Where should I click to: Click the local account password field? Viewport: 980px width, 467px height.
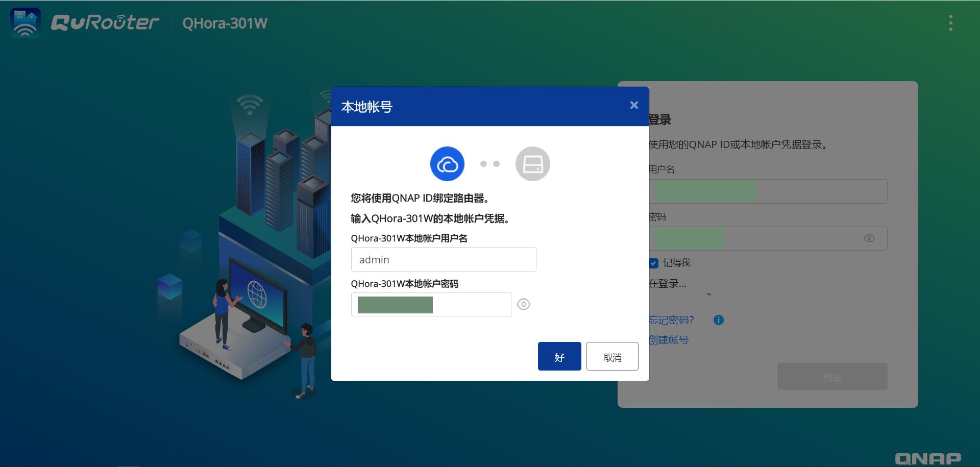(431, 304)
